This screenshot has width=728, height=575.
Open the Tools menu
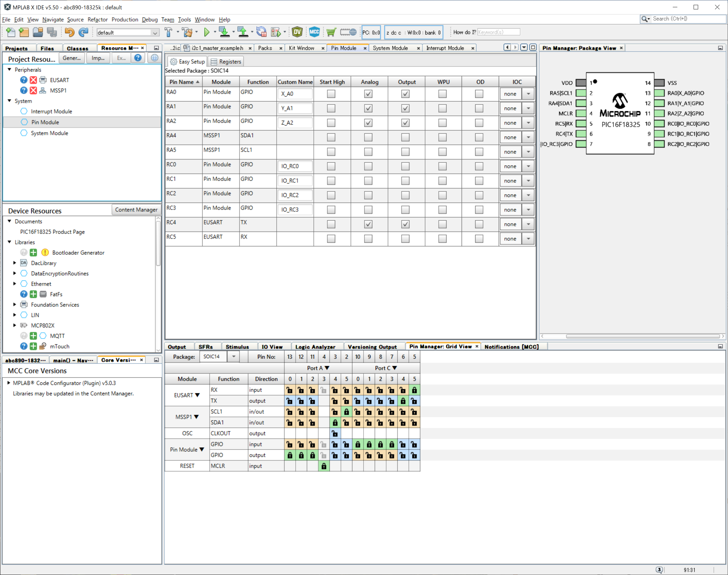tap(184, 20)
